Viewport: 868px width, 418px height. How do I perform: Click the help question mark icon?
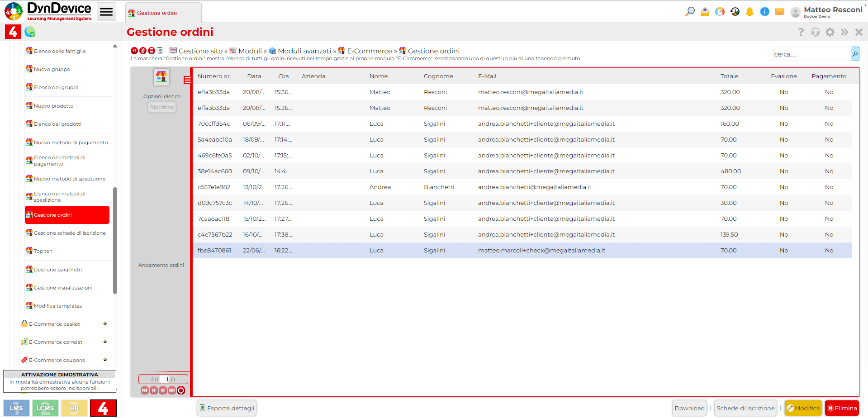(801, 32)
